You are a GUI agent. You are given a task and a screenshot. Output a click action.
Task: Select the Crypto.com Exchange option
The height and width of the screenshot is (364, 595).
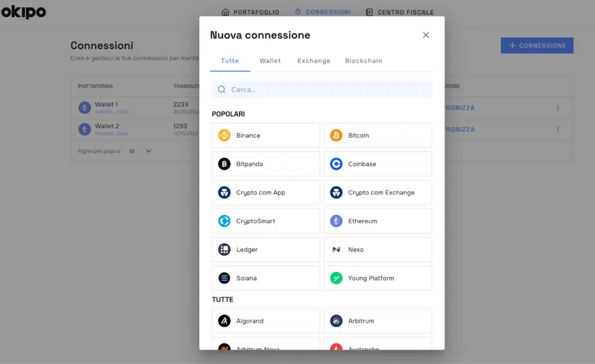pyautogui.click(x=378, y=193)
